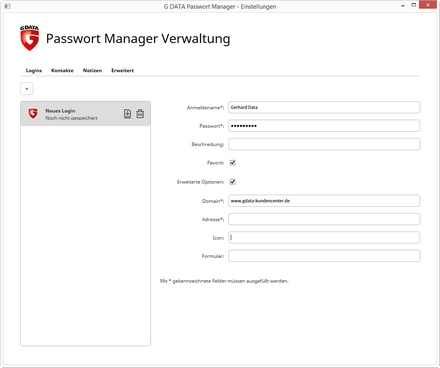Open the Kontakte tab
Image resolution: width=440 pixels, height=368 pixels.
point(62,70)
